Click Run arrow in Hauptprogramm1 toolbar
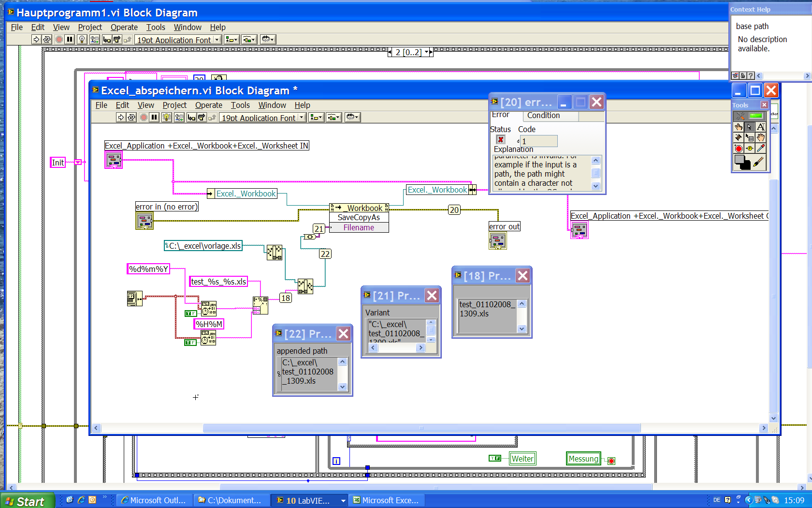This screenshot has width=812, height=508. [36, 39]
